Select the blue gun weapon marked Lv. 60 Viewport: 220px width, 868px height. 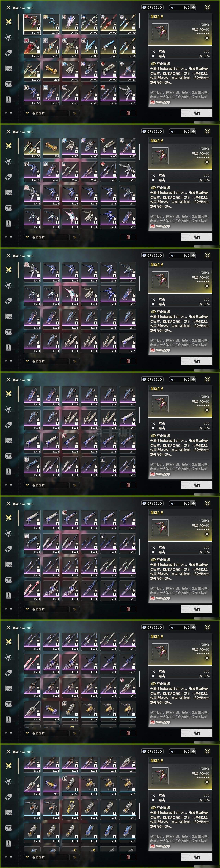pyautogui.click(x=109, y=48)
